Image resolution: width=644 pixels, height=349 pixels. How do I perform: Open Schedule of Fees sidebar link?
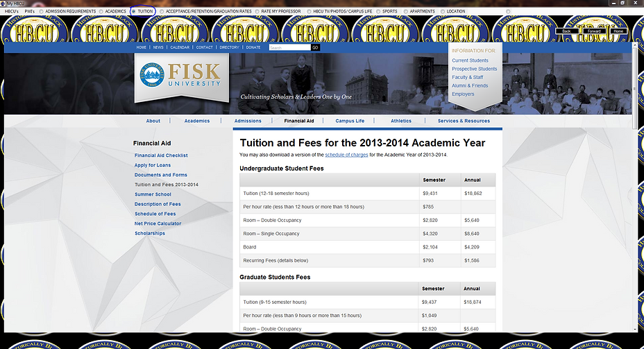click(155, 214)
